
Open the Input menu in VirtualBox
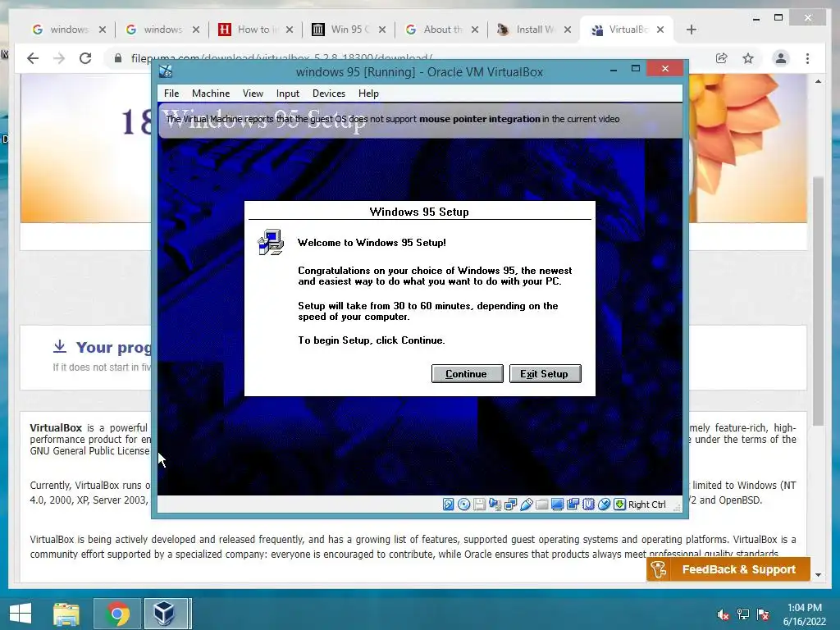point(288,94)
